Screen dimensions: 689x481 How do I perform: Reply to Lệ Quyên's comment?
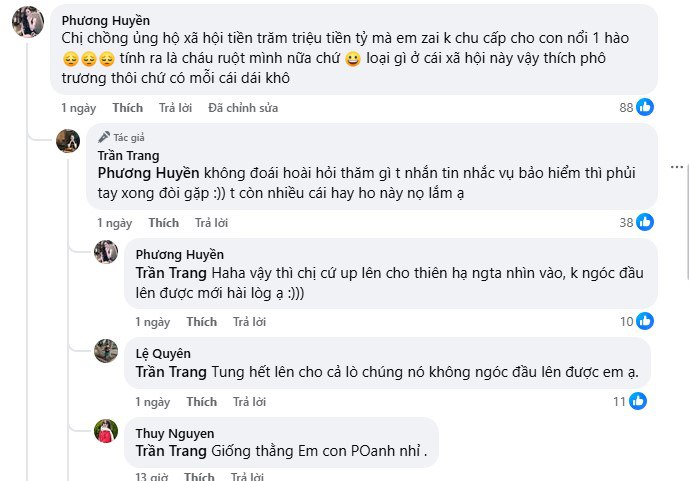click(249, 402)
